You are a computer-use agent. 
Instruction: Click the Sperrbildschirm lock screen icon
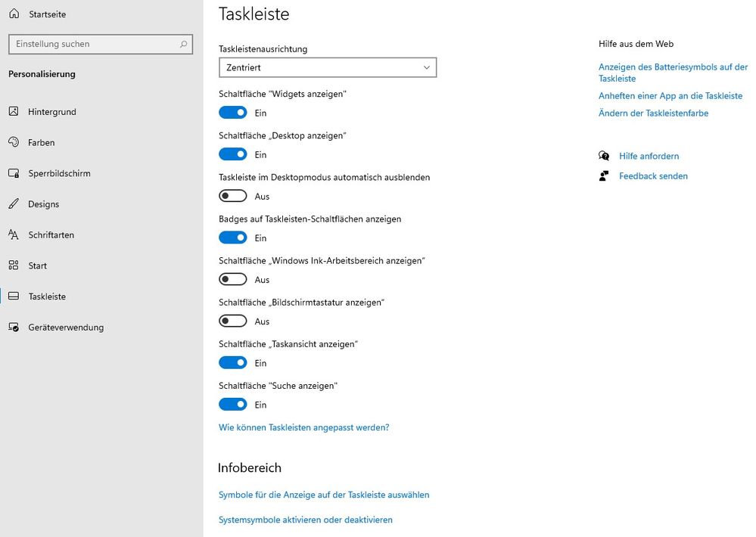click(14, 172)
